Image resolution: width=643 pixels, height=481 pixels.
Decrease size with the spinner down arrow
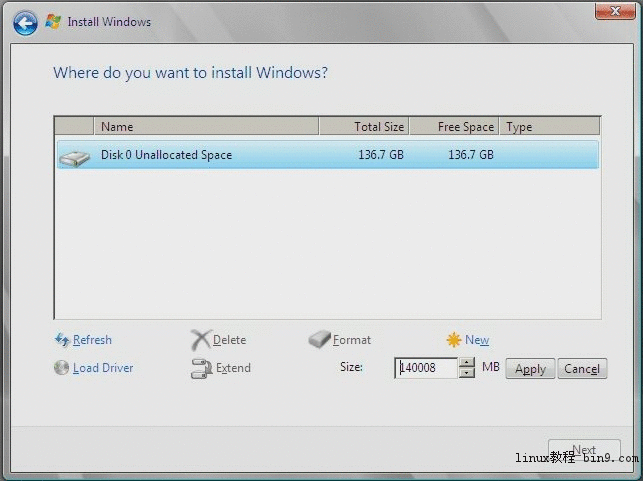(x=467, y=373)
